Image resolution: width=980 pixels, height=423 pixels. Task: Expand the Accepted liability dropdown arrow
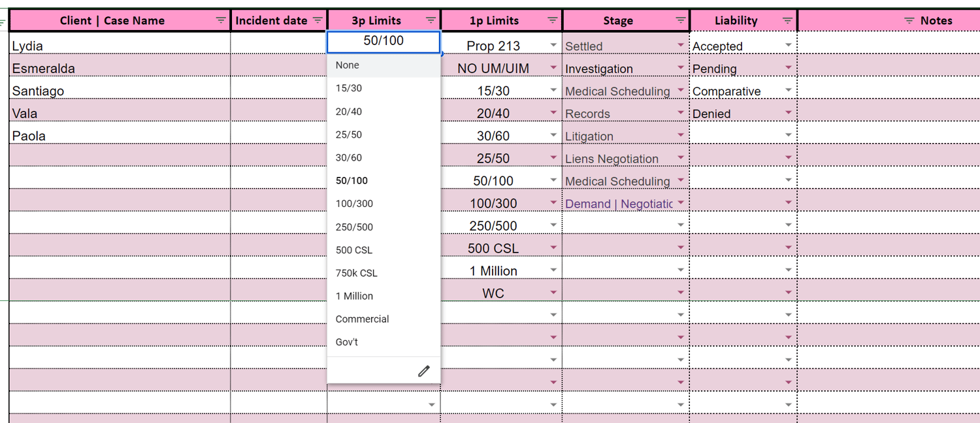point(789,46)
